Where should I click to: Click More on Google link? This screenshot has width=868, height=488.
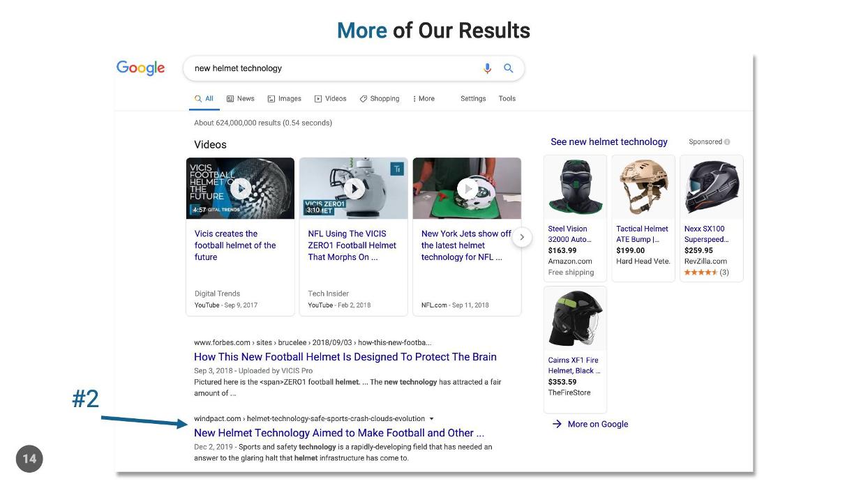(598, 424)
